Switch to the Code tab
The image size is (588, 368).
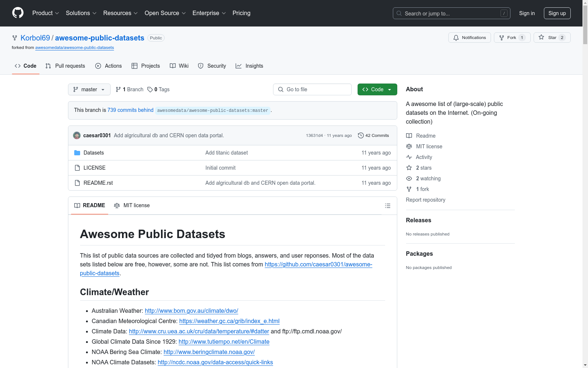tap(26, 66)
